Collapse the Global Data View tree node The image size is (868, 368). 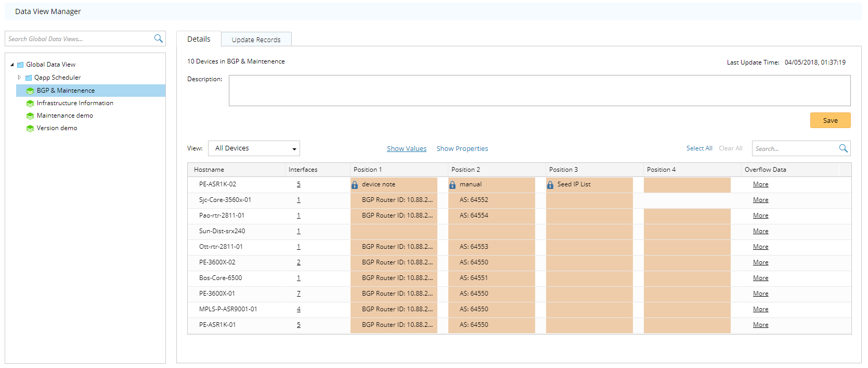[12, 65]
